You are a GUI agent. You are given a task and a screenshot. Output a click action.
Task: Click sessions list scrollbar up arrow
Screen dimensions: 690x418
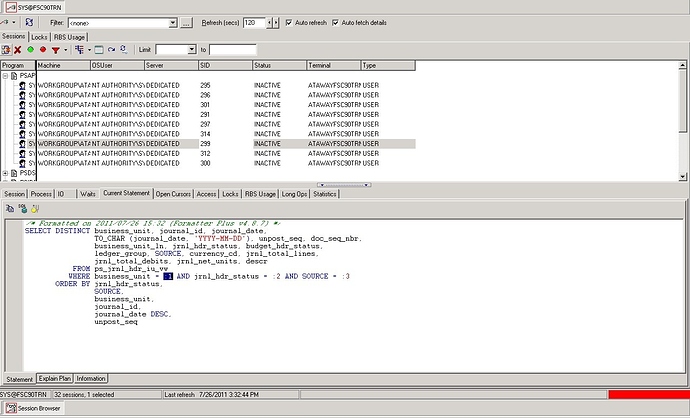[683, 65]
